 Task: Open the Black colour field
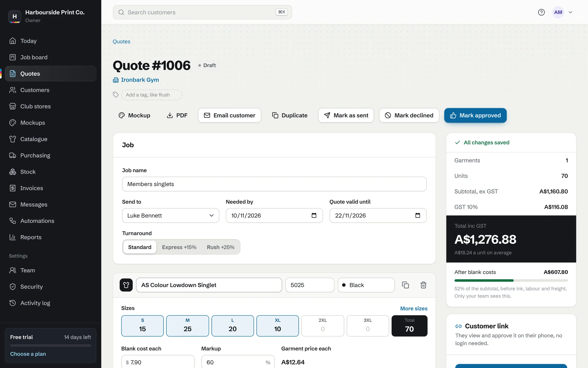tap(366, 285)
